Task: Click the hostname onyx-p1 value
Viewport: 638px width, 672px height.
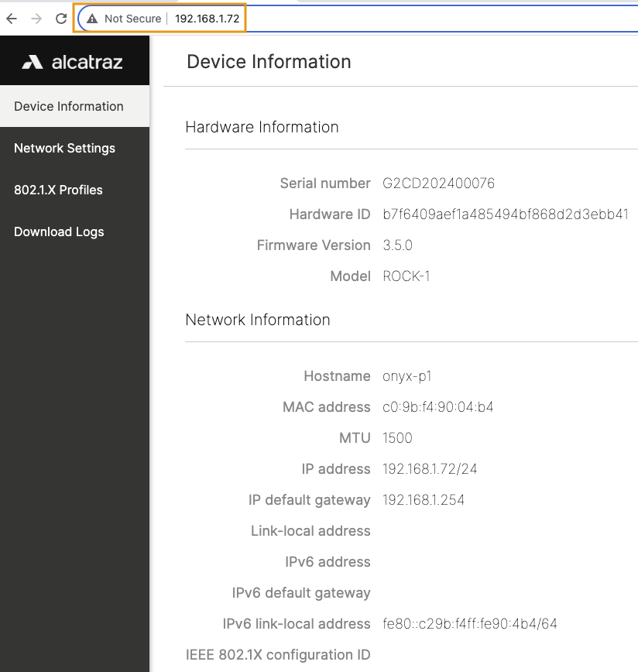Action: click(x=406, y=375)
